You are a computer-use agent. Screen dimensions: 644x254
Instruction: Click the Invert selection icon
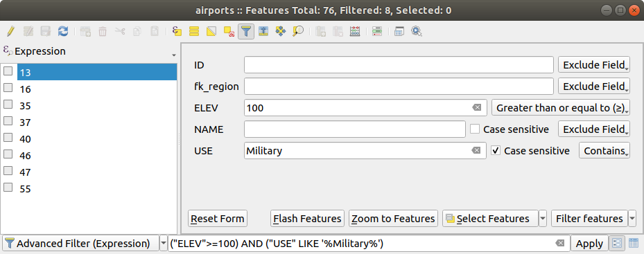[x=211, y=31]
